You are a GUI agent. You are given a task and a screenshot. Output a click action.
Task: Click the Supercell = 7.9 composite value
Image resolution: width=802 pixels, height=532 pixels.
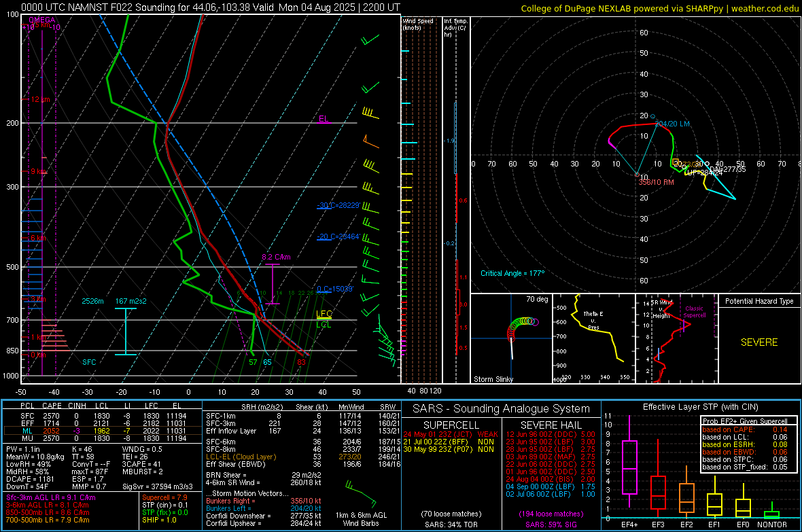click(164, 497)
